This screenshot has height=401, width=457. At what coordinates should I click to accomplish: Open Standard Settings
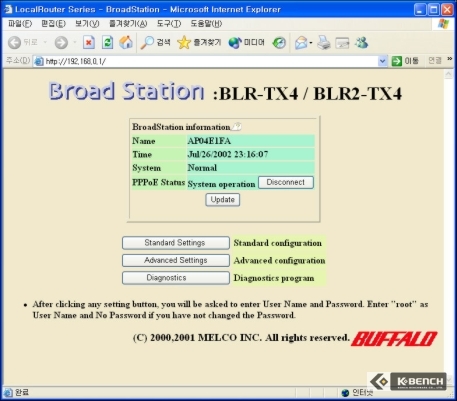[176, 243]
